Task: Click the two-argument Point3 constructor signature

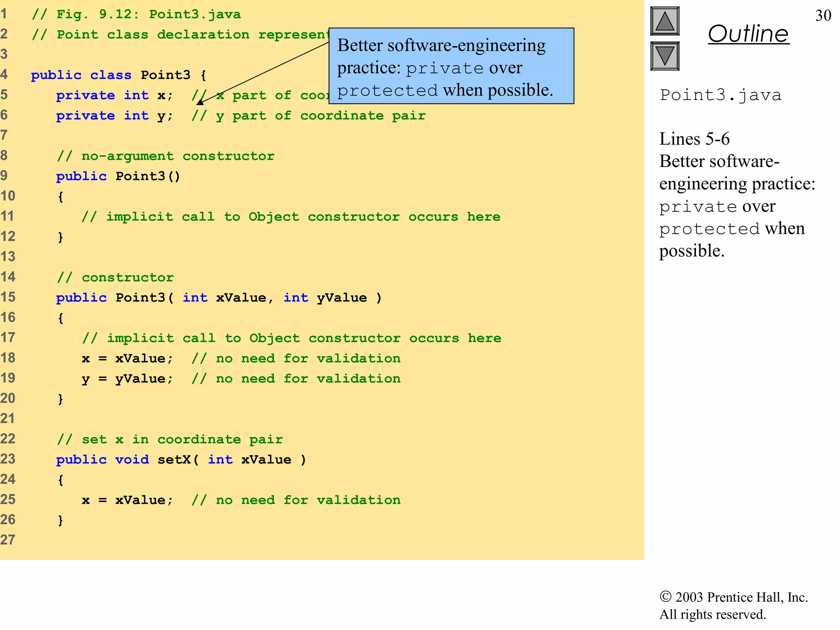Action: pyautogui.click(x=219, y=298)
